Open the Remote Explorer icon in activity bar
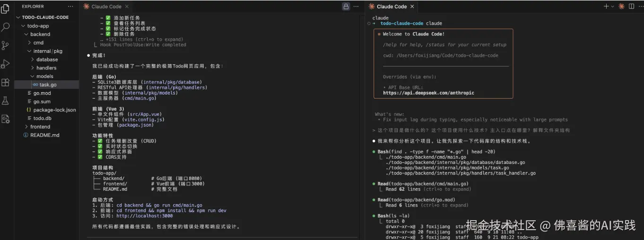 [x=6, y=119]
